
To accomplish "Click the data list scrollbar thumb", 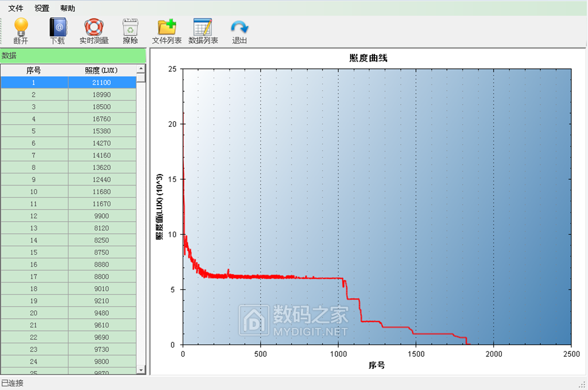I will [141, 77].
